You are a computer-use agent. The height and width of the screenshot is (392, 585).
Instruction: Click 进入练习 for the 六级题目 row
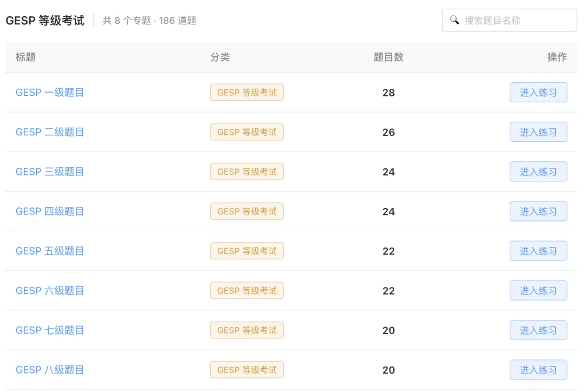point(538,291)
